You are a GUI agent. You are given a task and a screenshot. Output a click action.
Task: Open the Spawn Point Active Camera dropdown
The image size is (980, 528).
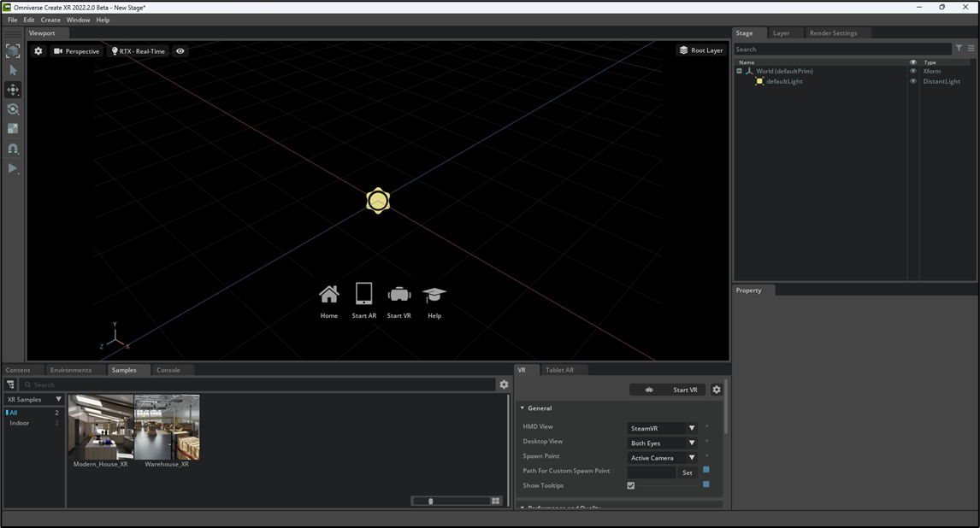(x=663, y=457)
